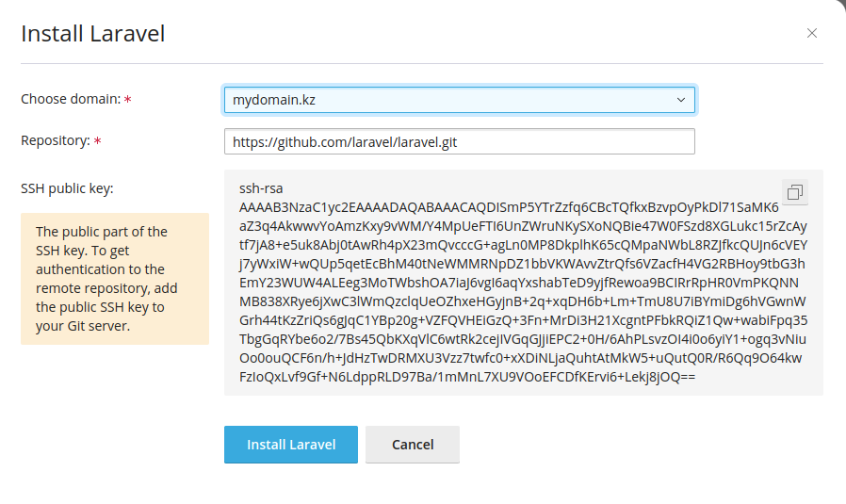The image size is (846, 504).
Task: Close the Install Laravel dialog
Action: click(x=812, y=34)
